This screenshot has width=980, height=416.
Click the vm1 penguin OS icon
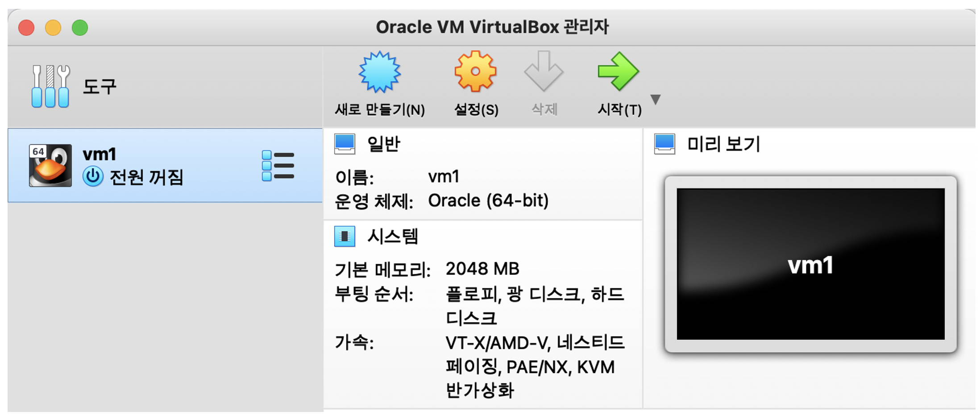tap(50, 165)
